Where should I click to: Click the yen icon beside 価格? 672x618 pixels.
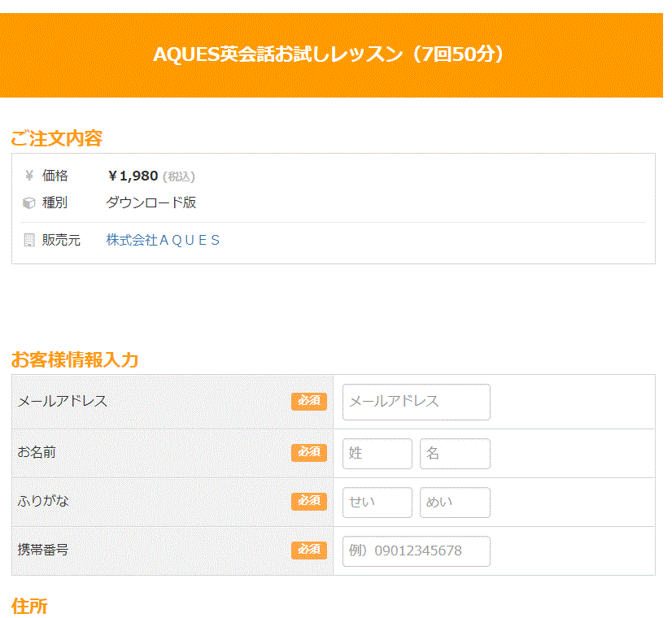pyautogui.click(x=29, y=176)
